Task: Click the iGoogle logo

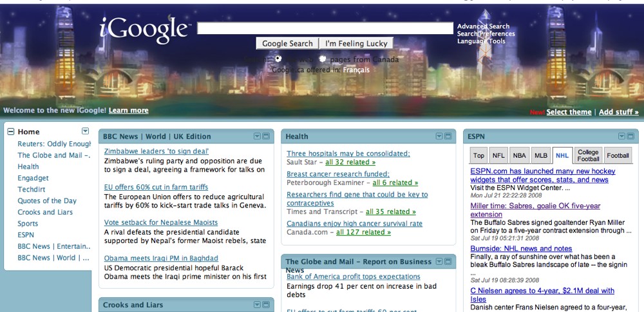Action: (x=145, y=30)
